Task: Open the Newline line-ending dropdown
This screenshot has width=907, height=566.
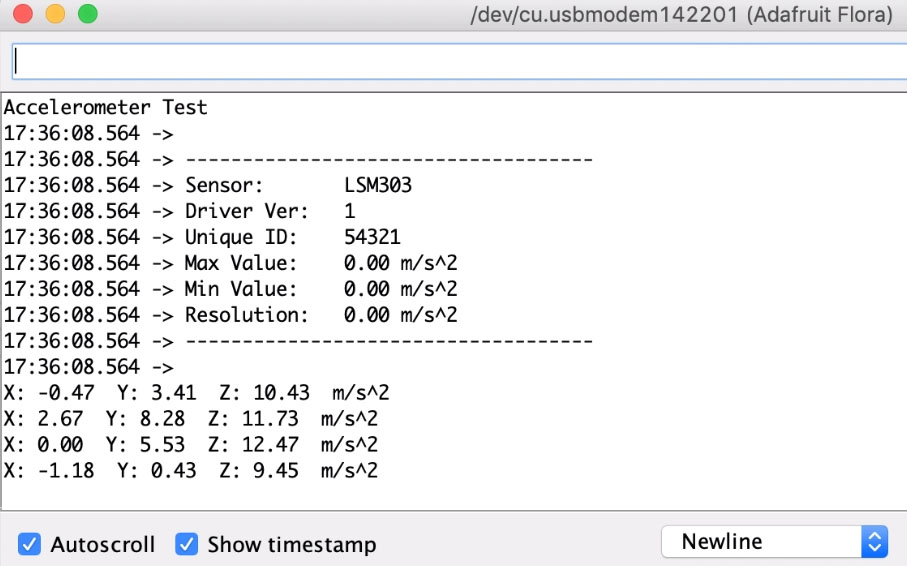Action: 774,542
